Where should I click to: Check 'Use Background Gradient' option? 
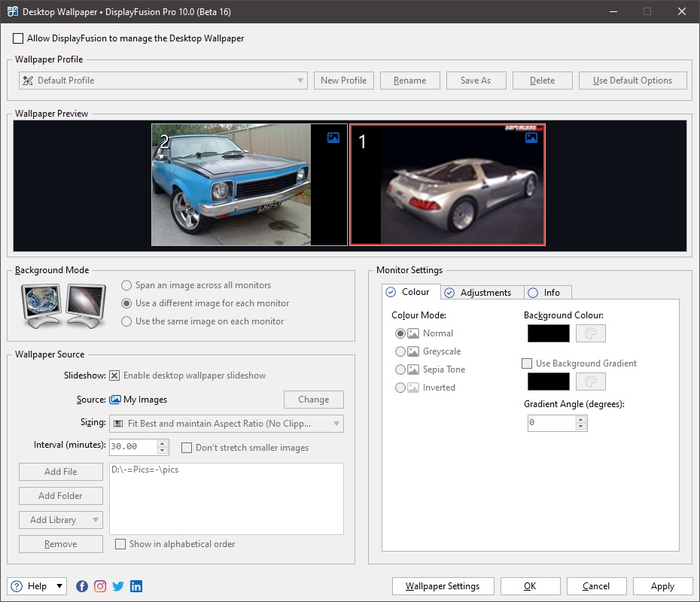pyautogui.click(x=527, y=363)
